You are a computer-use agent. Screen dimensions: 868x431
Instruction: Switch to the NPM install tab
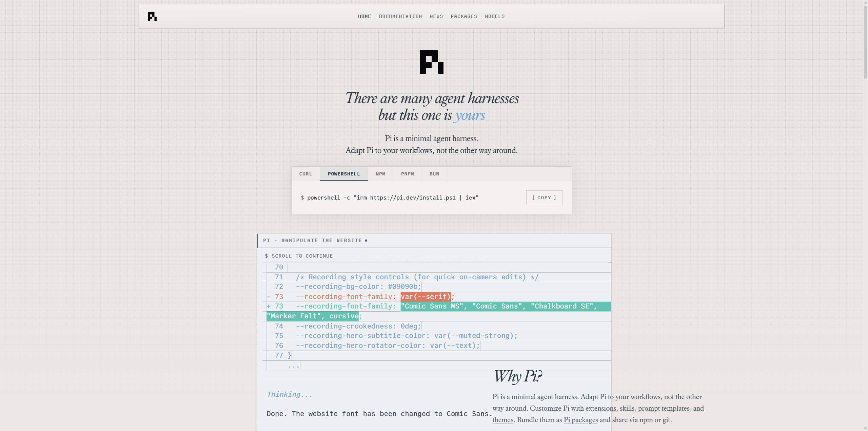[380, 174]
